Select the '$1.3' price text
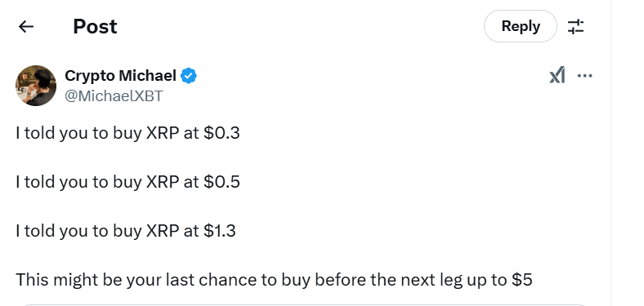The width and height of the screenshot is (644, 306). [x=220, y=231]
